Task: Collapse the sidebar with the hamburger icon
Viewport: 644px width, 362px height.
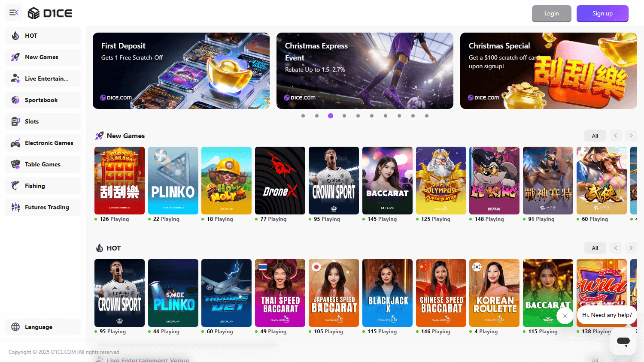Action: (x=13, y=12)
